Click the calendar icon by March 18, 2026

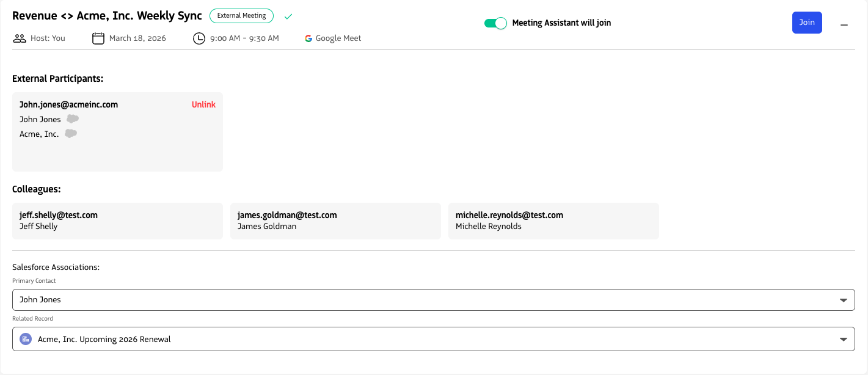[x=98, y=38]
